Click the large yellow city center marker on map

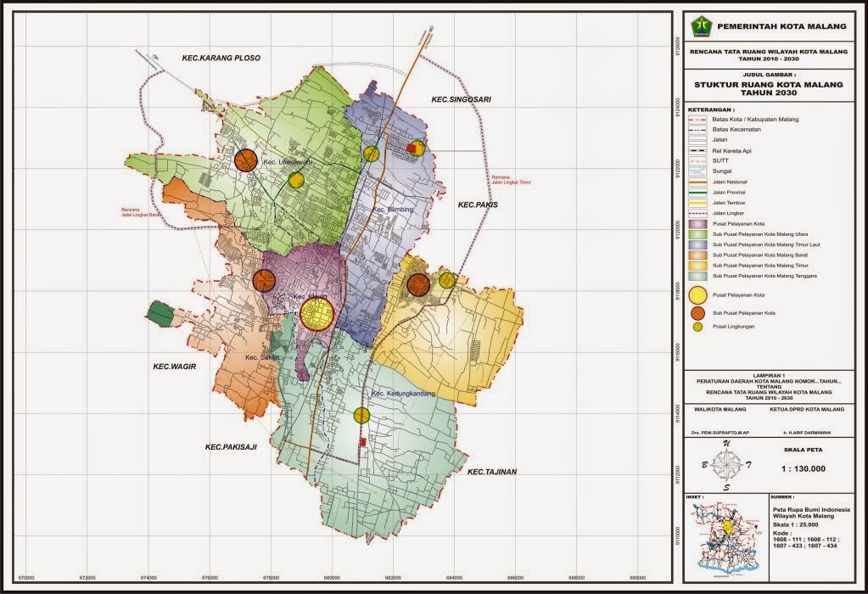coord(317,313)
